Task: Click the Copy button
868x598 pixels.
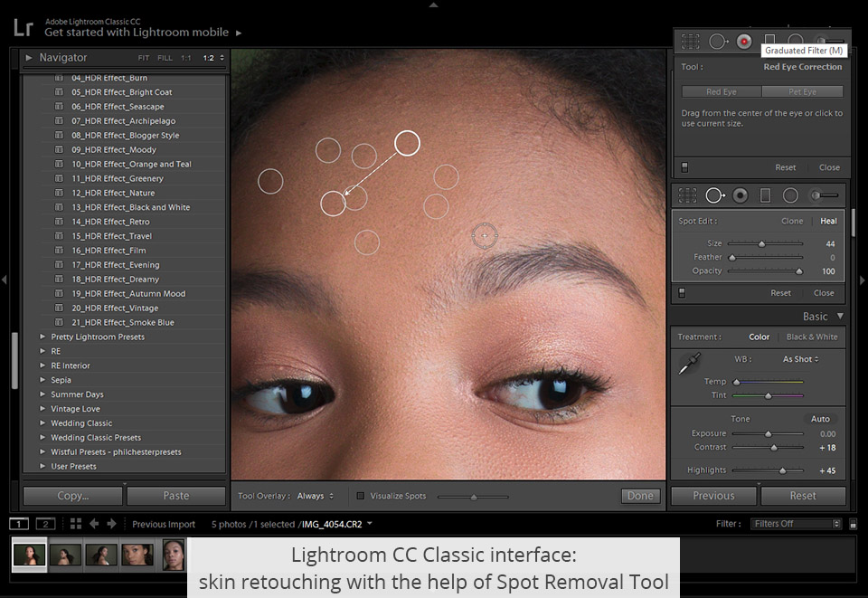Action: 71,495
